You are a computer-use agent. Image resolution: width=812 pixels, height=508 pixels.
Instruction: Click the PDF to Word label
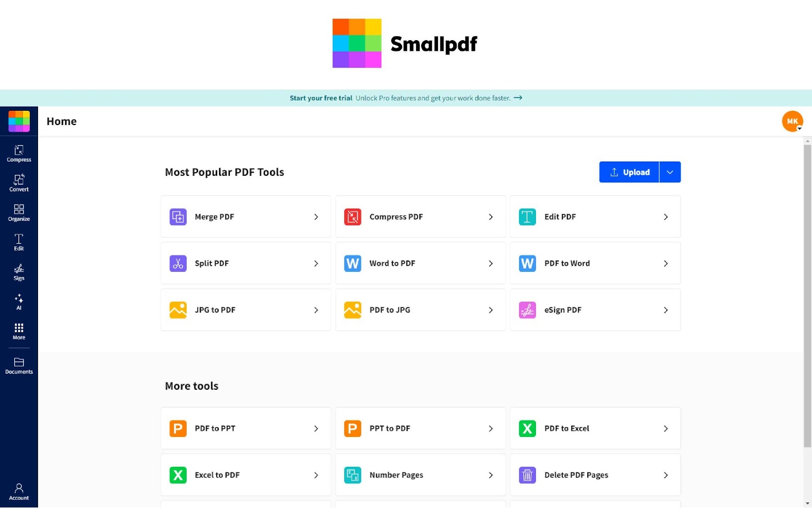(567, 264)
